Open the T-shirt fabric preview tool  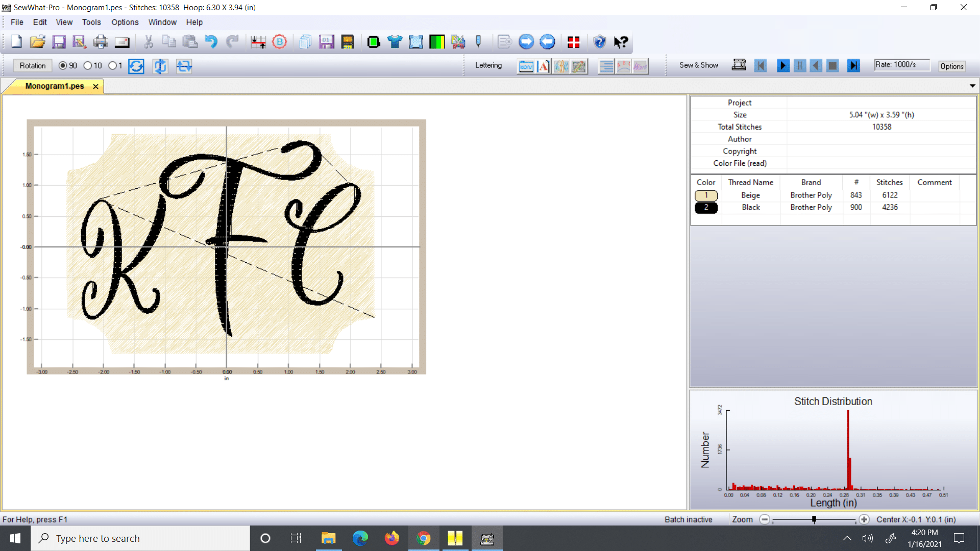point(395,42)
